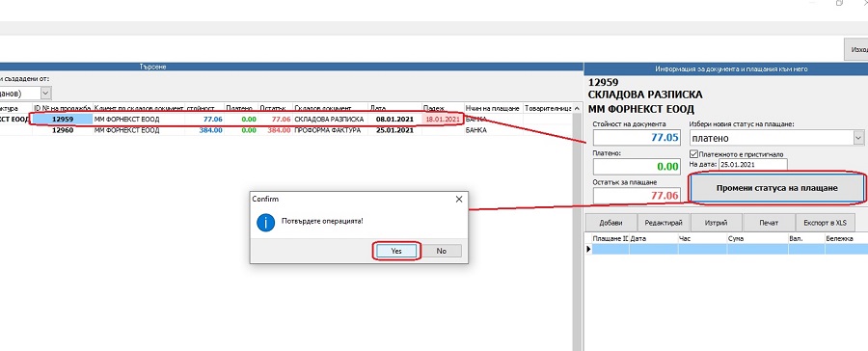The image size is (868, 351).
Task: Click due date 18.01.2021 cell
Action: click(x=443, y=119)
